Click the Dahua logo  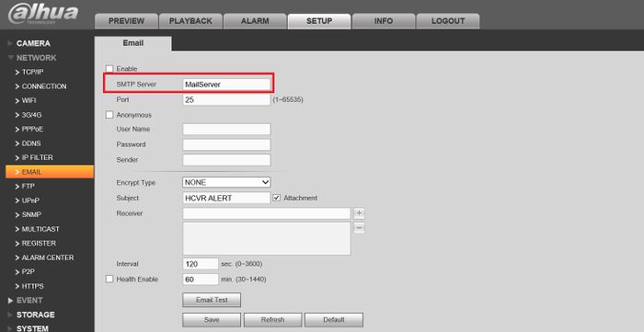tap(43, 14)
